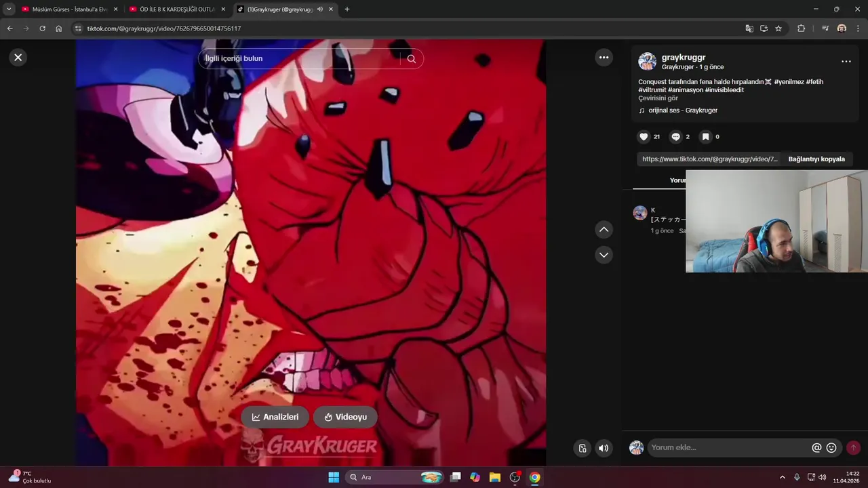868x488 pixels.
Task: Go to next video with down chevron
Action: (x=604, y=255)
